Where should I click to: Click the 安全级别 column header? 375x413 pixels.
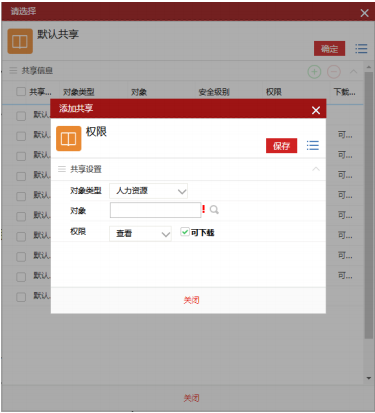coord(214,92)
